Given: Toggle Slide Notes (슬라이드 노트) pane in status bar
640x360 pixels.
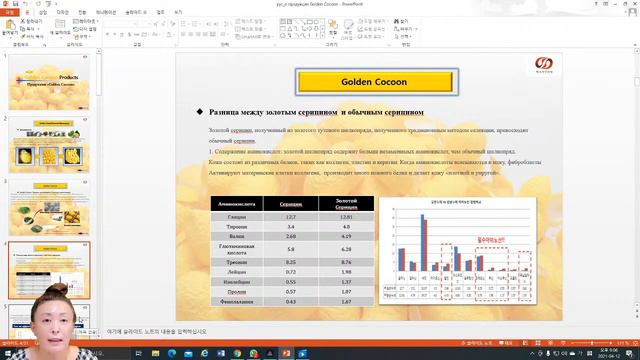Looking at the screenshot, I should pos(477,343).
